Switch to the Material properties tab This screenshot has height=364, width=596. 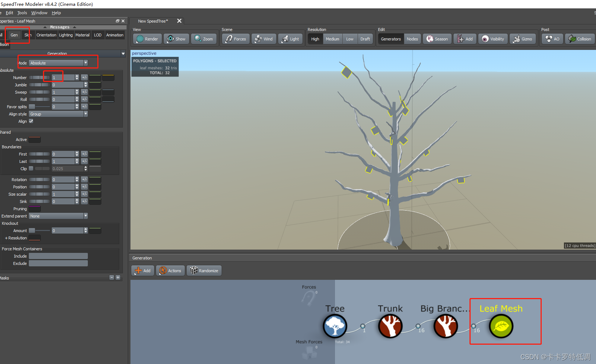[82, 35]
